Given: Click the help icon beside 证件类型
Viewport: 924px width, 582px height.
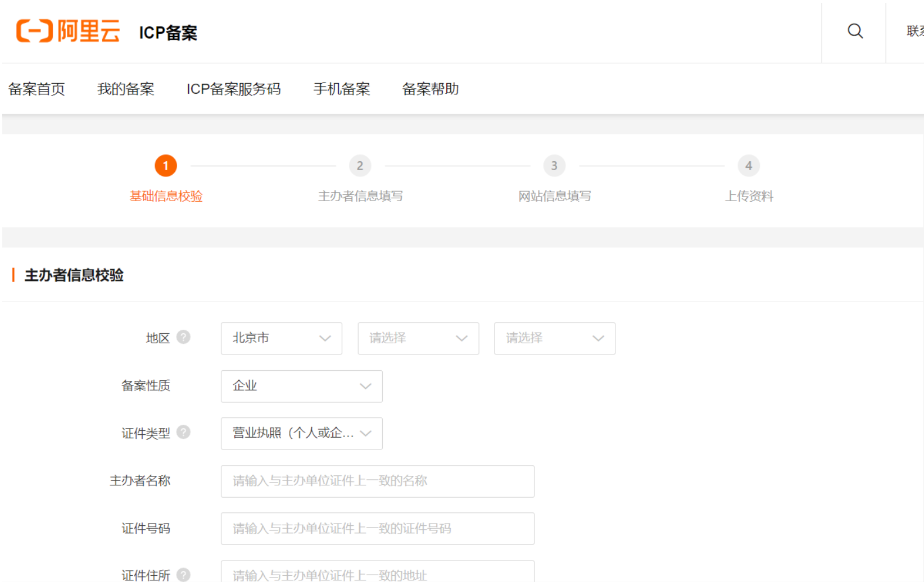Looking at the screenshot, I should (183, 432).
